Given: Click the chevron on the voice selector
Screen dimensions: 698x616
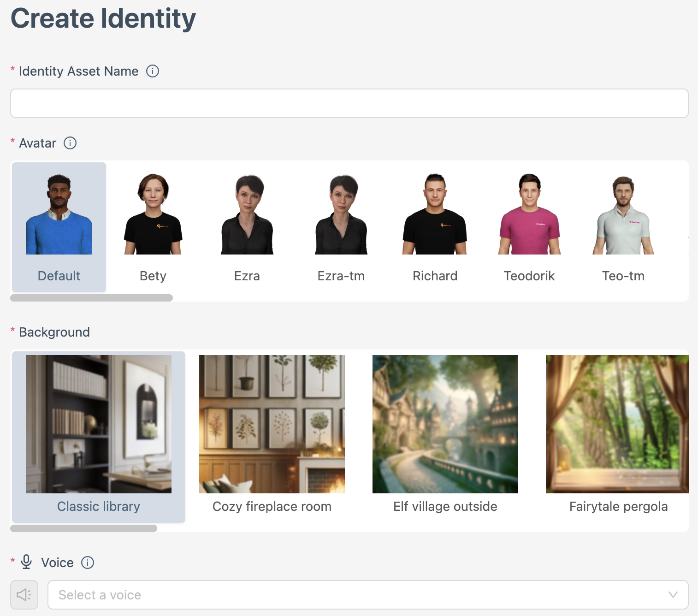Looking at the screenshot, I should tap(672, 595).
